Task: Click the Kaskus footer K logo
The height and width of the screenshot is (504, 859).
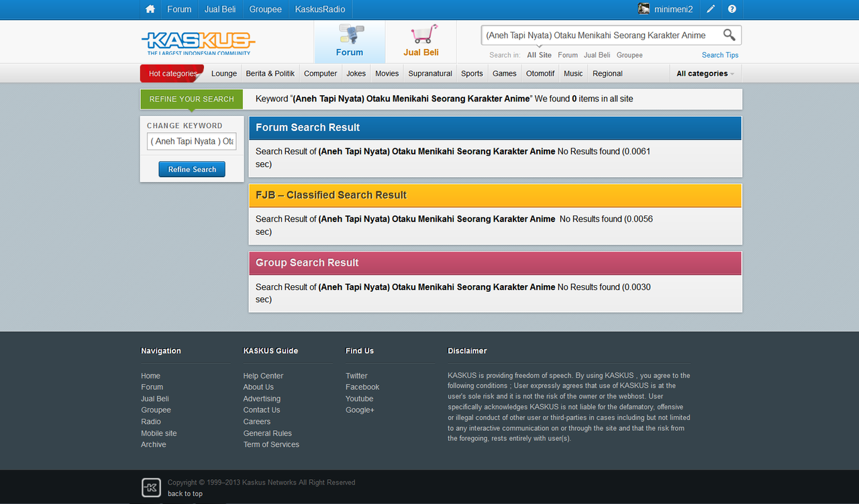Action: pyautogui.click(x=151, y=487)
